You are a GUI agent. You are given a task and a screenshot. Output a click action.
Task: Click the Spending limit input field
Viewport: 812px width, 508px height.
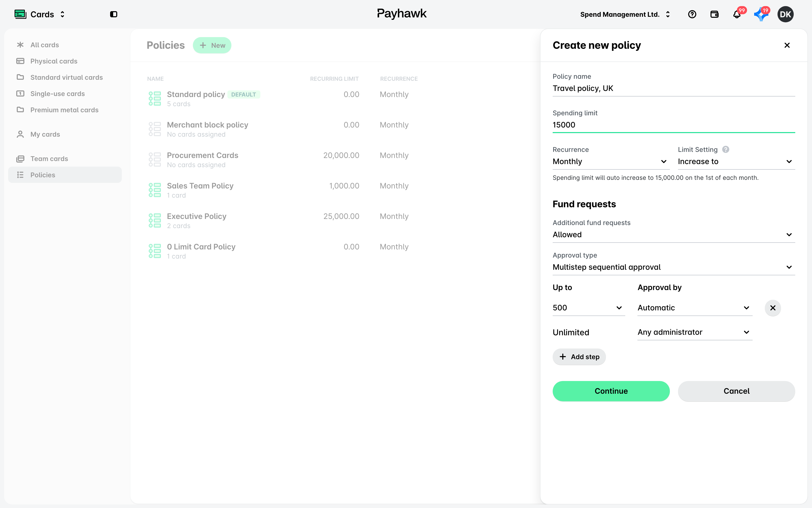tap(673, 125)
